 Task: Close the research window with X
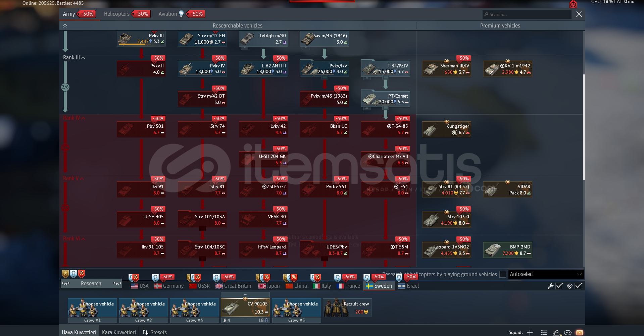coord(579,14)
